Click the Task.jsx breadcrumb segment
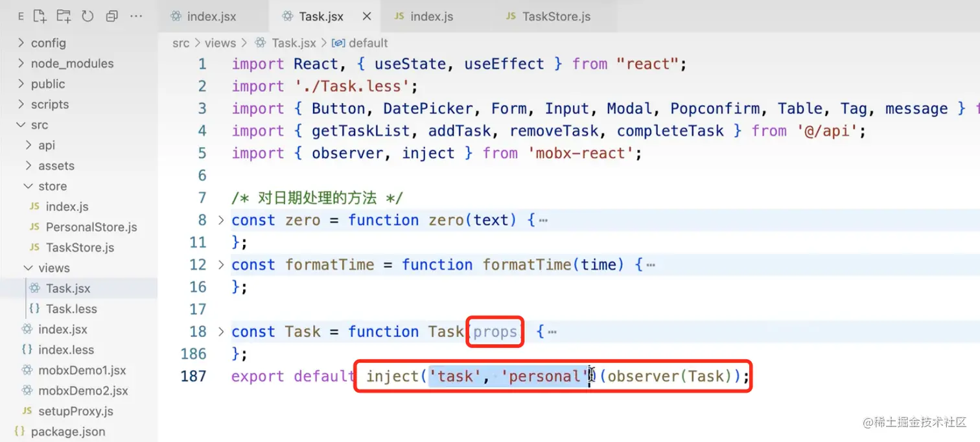Screen dimensions: 980x442 click(294, 43)
